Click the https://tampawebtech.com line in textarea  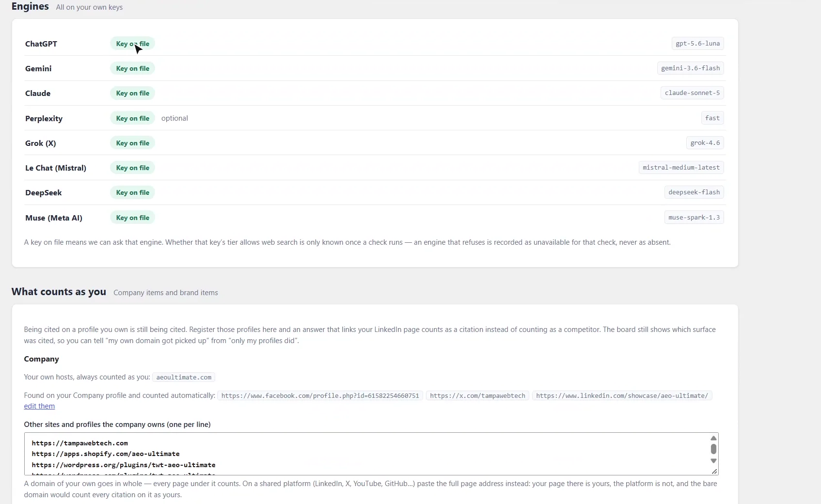click(x=80, y=443)
